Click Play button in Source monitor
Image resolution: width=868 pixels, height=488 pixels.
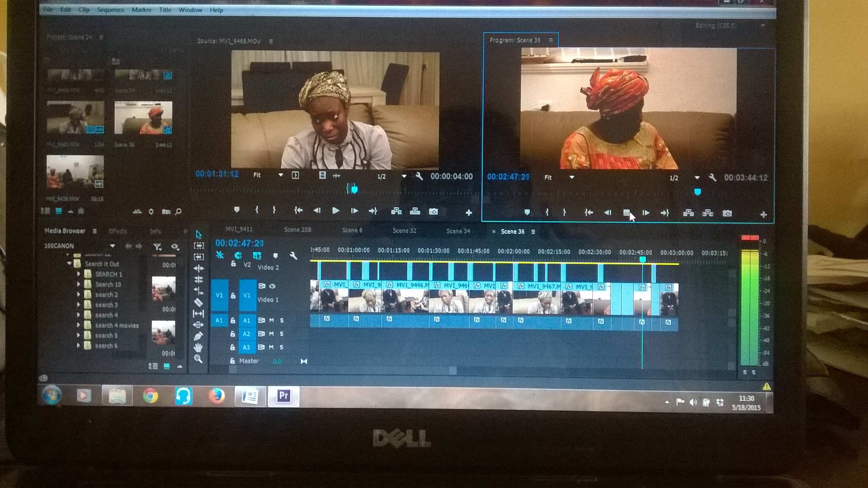tap(336, 211)
